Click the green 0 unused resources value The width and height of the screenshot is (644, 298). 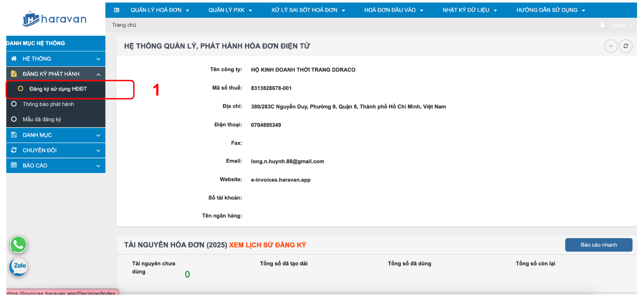[x=187, y=274]
